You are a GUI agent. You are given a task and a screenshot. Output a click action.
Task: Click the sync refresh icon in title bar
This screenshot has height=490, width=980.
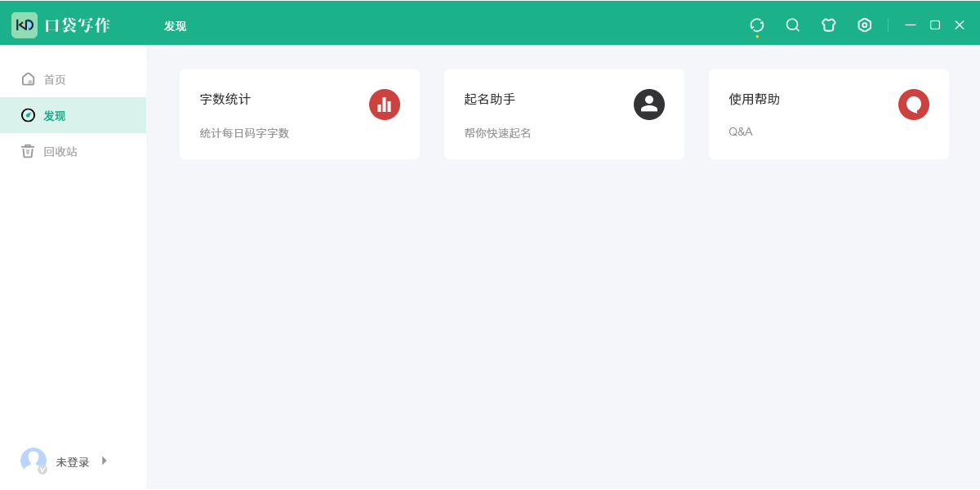point(757,25)
